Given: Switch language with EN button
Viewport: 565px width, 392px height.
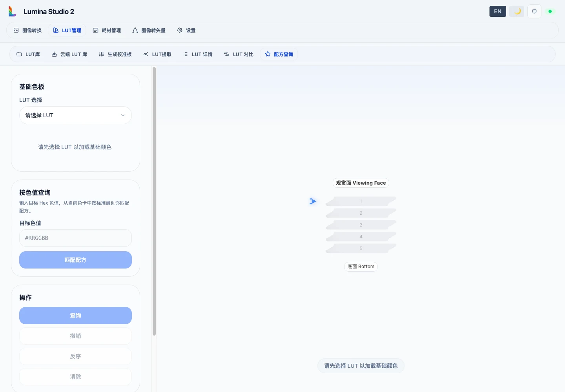Looking at the screenshot, I should click(498, 11).
